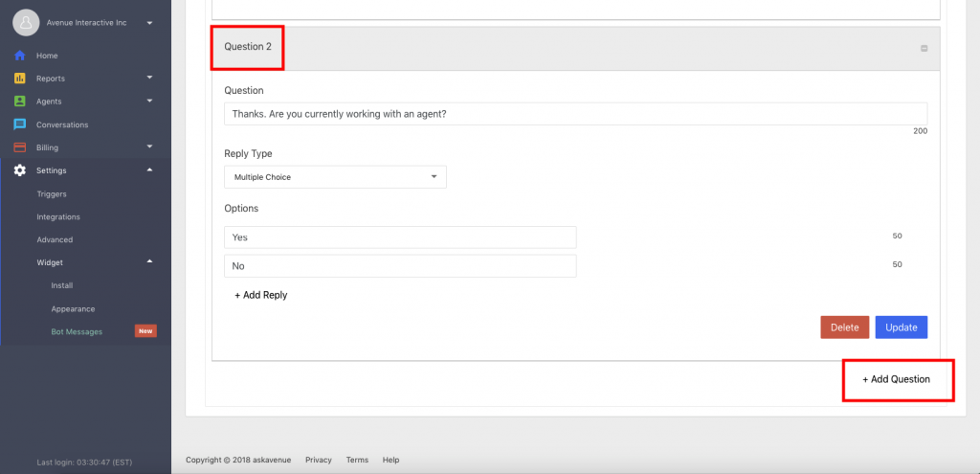980x474 pixels.
Task: Collapse the Widget submenu arrow
Action: (x=149, y=261)
